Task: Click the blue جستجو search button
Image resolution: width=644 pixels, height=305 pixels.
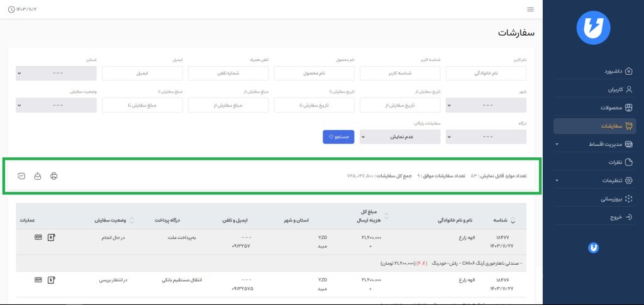Action: point(339,136)
